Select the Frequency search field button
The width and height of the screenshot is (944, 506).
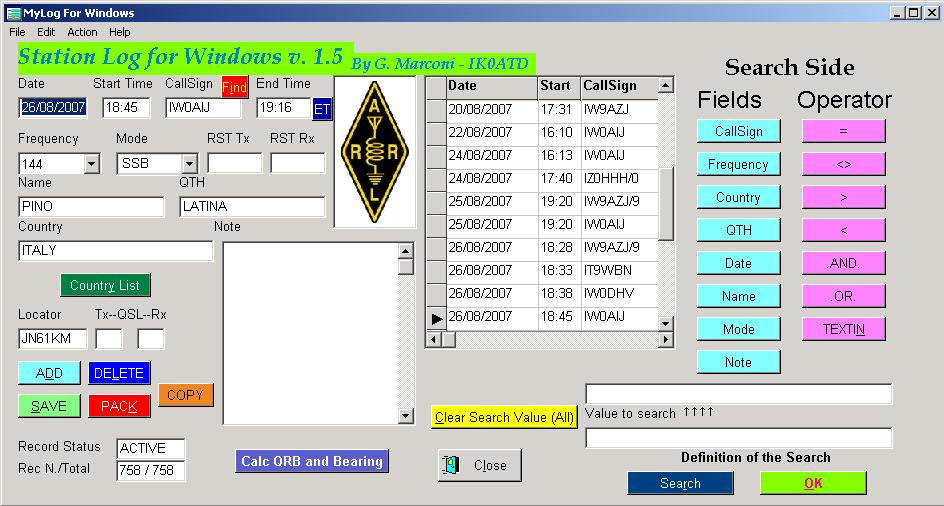coord(739,164)
